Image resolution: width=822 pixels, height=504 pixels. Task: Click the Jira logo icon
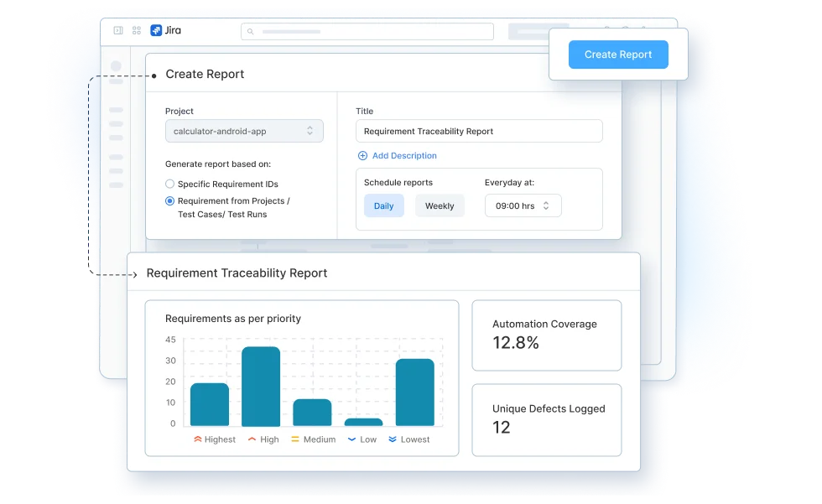click(x=156, y=30)
